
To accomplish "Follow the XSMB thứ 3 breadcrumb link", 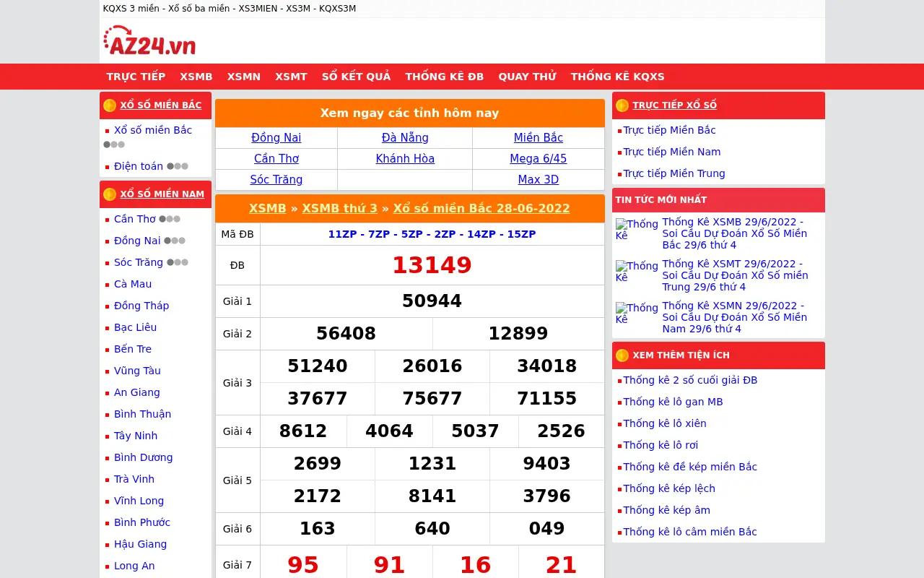I will [x=340, y=209].
